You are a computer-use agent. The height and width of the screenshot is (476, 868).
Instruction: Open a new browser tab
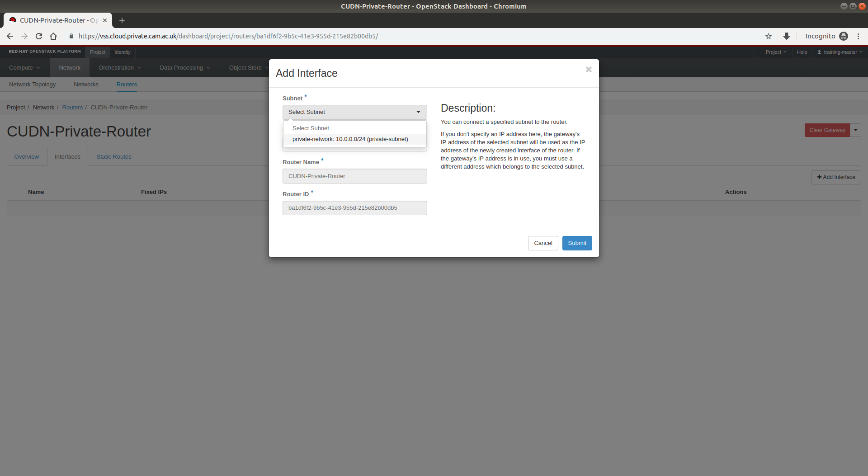[x=122, y=20]
